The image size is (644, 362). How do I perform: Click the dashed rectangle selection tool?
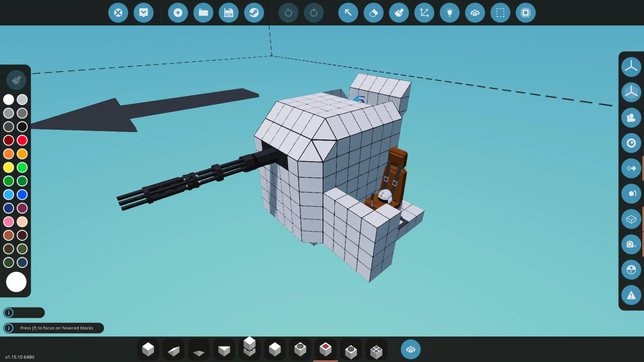pos(500,13)
